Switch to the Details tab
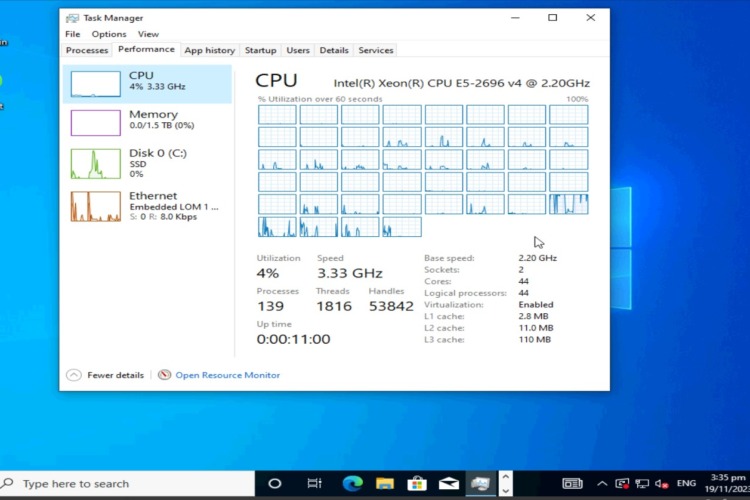This screenshot has width=750, height=500. (334, 50)
